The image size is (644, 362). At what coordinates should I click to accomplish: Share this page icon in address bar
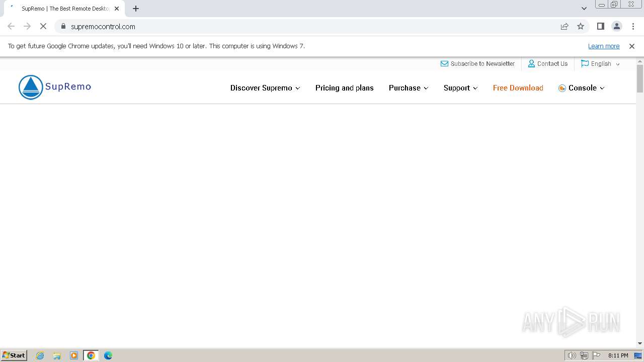[x=565, y=26]
